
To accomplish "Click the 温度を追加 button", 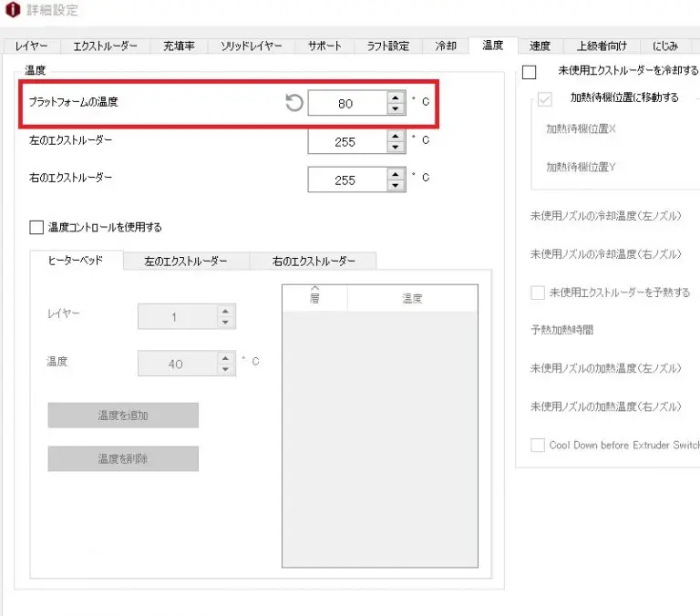I will pos(123,416).
